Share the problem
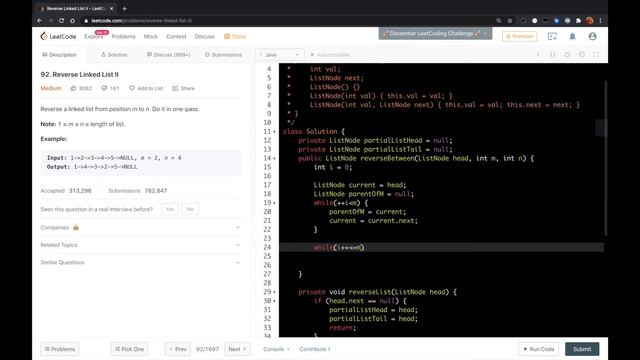The height and width of the screenshot is (360, 640). pos(183,88)
